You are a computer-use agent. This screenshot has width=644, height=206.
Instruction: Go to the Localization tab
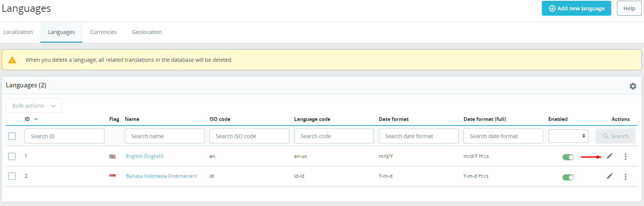[x=18, y=32]
